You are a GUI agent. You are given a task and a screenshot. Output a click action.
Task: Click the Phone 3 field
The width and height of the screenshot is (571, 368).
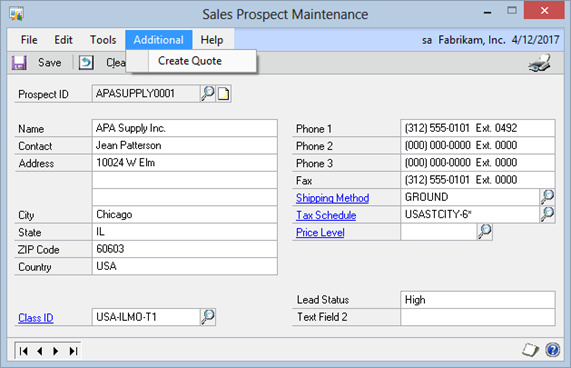[x=478, y=162]
